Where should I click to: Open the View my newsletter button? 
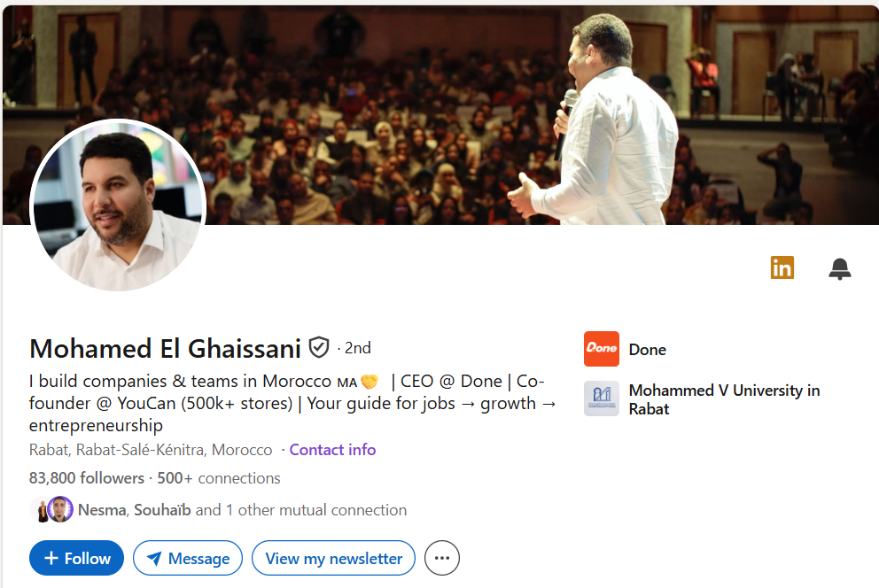tap(333, 558)
